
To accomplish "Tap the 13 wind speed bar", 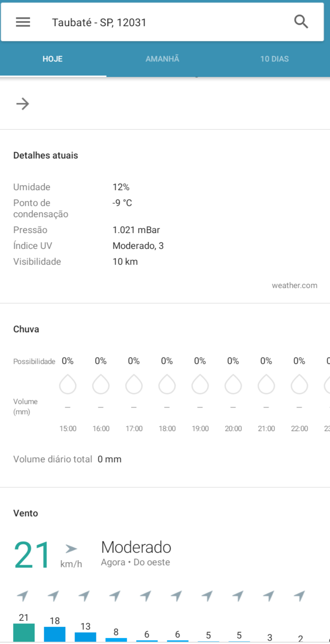I will (x=85, y=637).
